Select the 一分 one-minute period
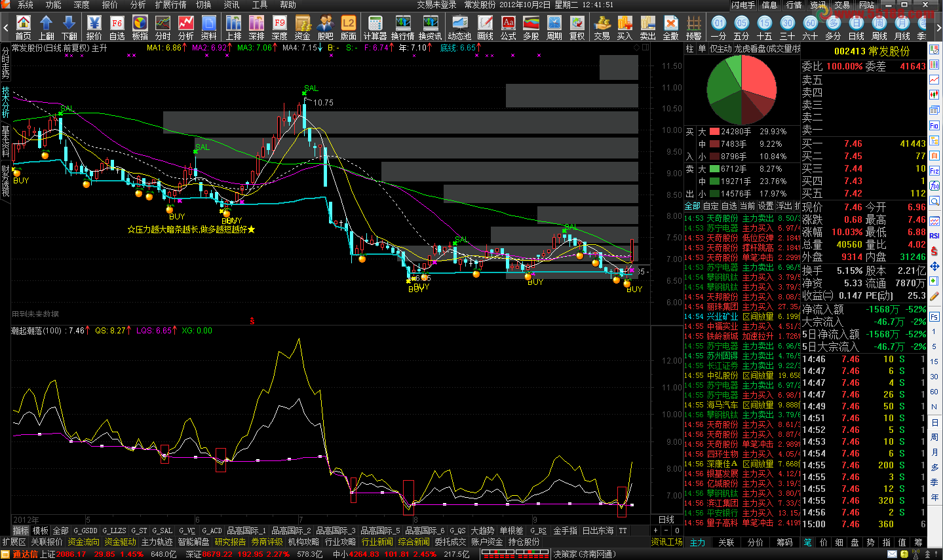943x560 pixels. (719, 28)
